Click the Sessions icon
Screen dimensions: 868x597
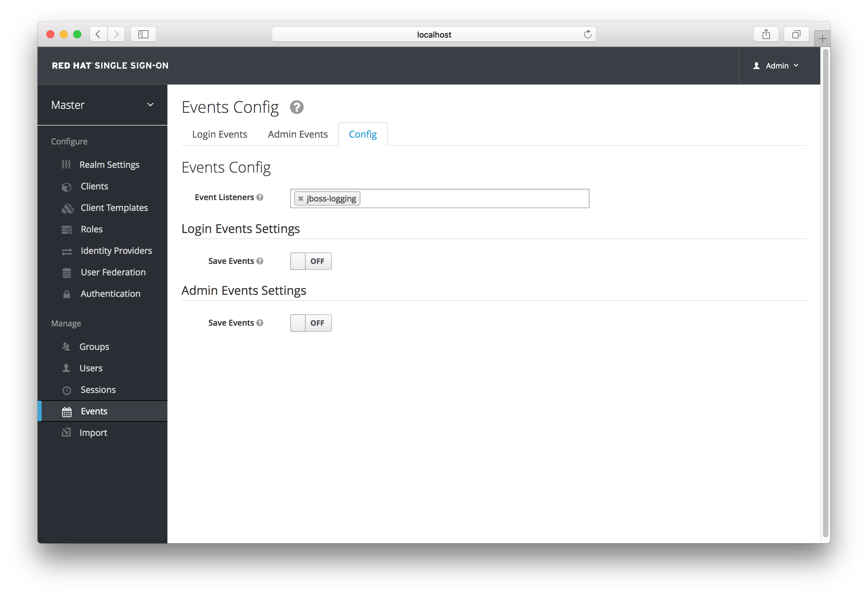pyautogui.click(x=67, y=389)
